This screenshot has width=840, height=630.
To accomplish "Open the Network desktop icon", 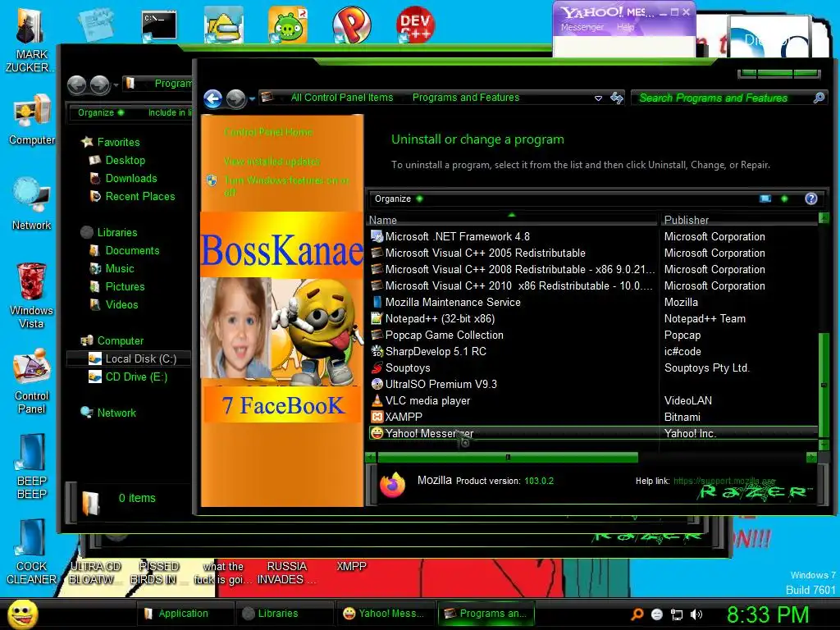I will pos(32,204).
